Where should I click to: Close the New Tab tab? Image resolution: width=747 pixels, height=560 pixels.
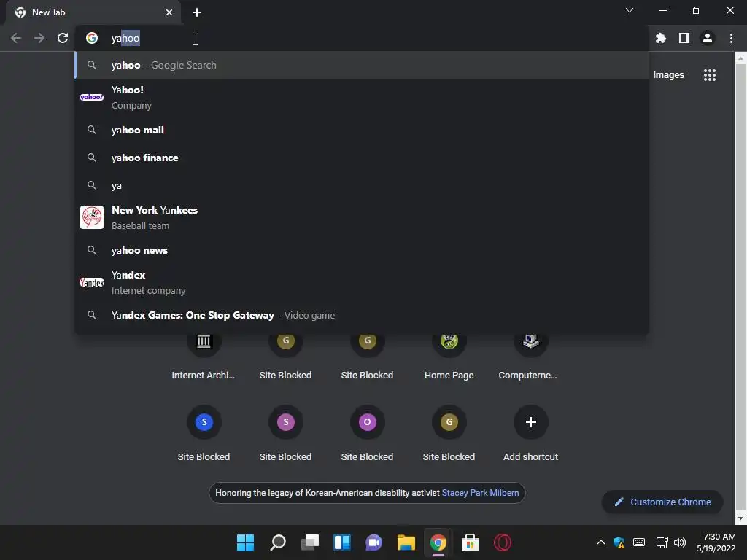pos(169,12)
